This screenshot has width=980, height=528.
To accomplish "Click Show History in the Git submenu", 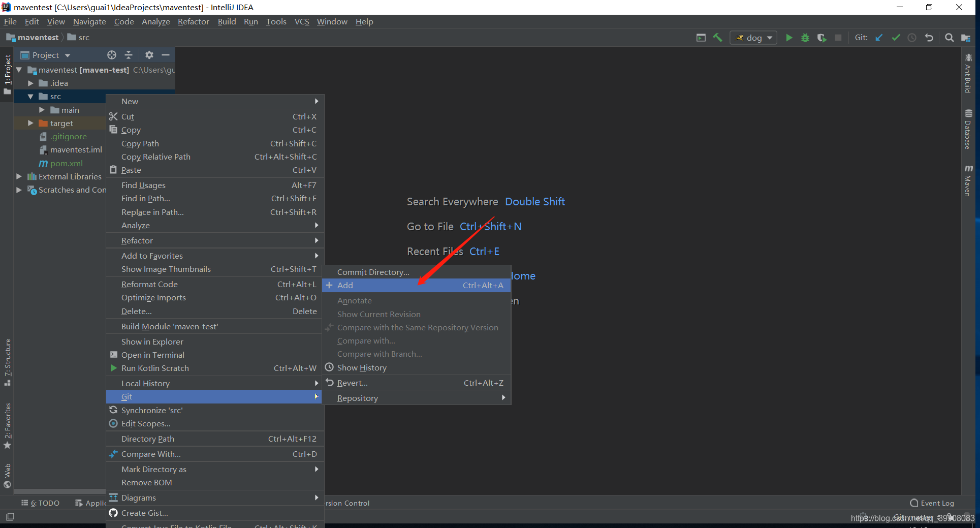I will tap(416, 367).
